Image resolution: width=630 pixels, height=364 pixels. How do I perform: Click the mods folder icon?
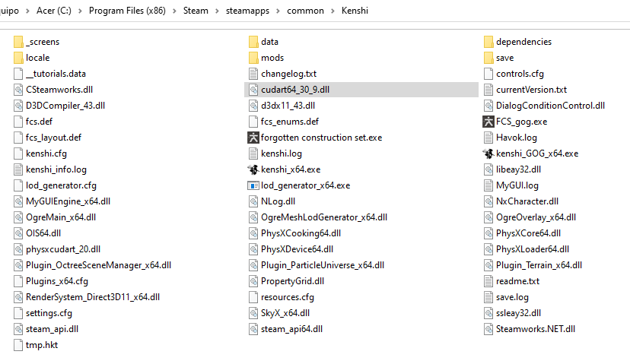(x=253, y=58)
